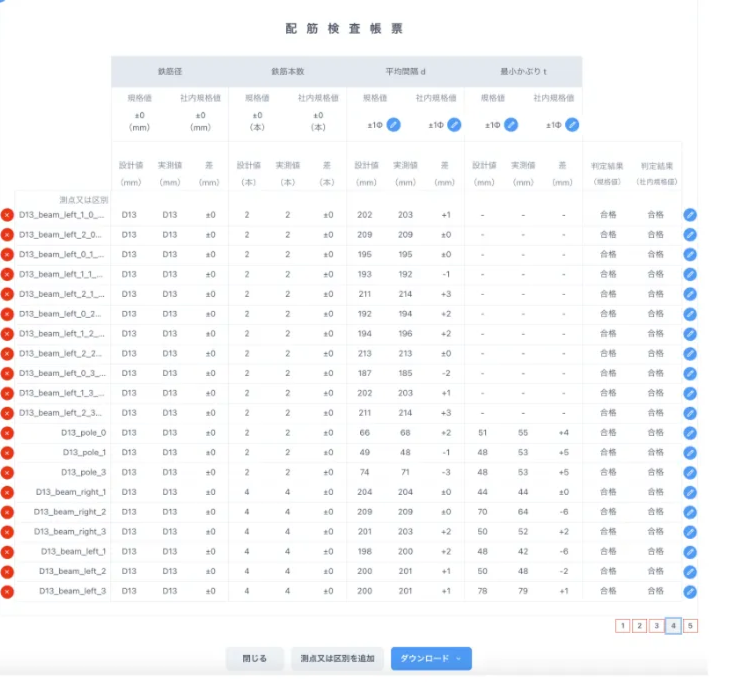The image size is (746, 682).
Task: Delete the D13_pole_0 row
Action: click(8, 433)
